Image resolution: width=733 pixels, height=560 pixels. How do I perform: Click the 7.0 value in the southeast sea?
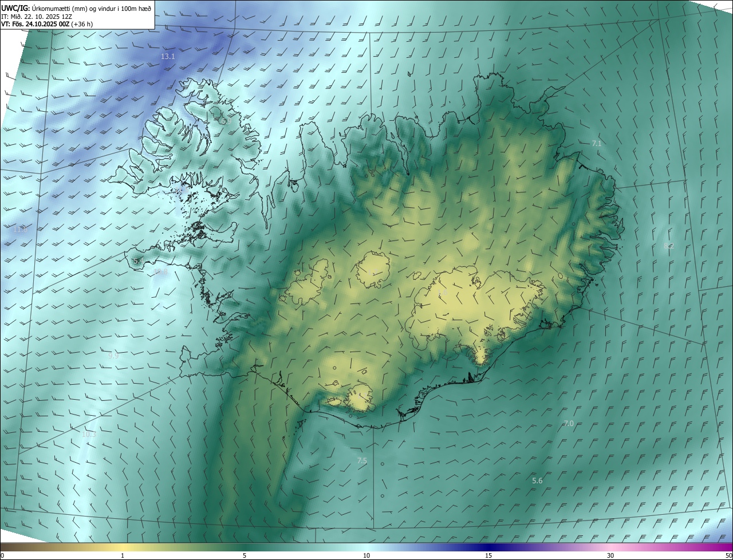(569, 423)
